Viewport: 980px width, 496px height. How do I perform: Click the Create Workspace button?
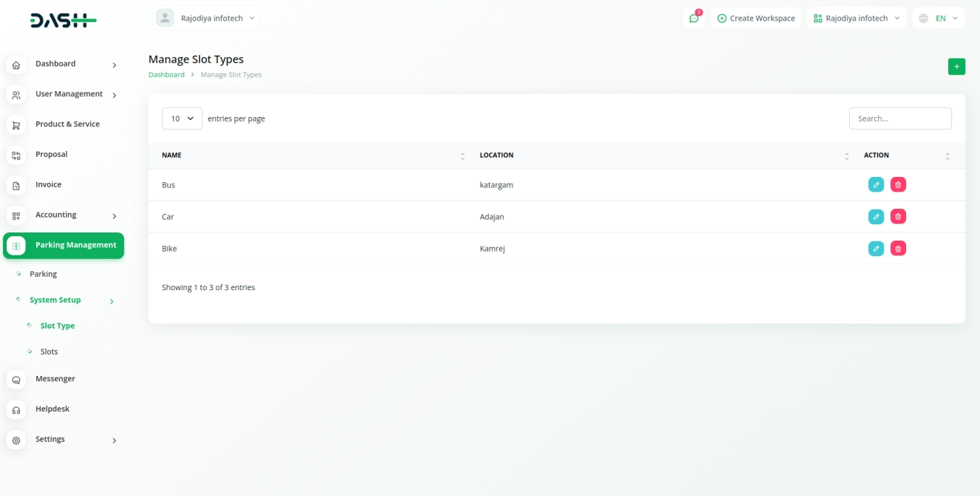pyautogui.click(x=756, y=19)
